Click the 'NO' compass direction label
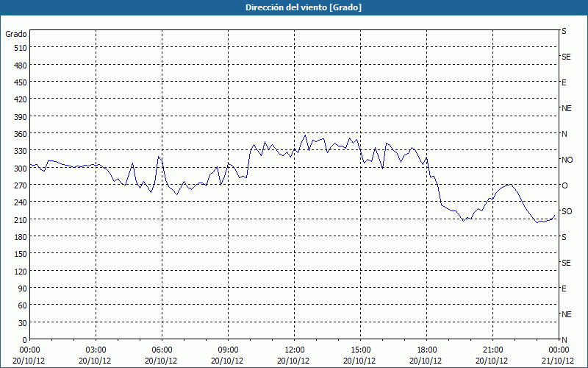The width and height of the screenshot is (588, 368). pyautogui.click(x=567, y=160)
